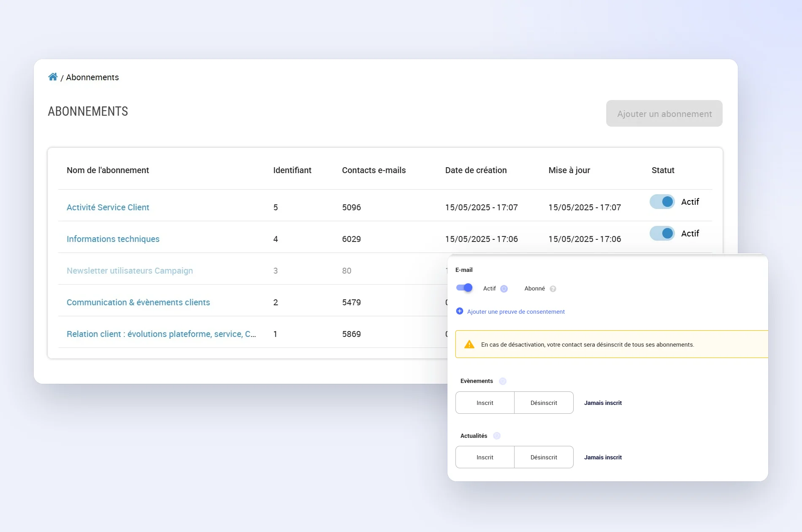Image resolution: width=802 pixels, height=532 pixels.
Task: Click the yellow warning triangle icon
Action: pos(469,345)
